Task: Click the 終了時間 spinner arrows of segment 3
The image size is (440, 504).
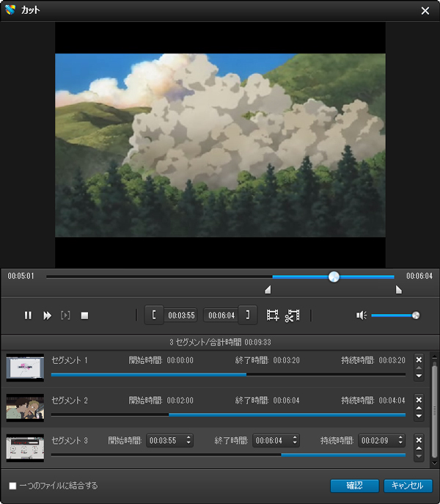Action: point(295,440)
